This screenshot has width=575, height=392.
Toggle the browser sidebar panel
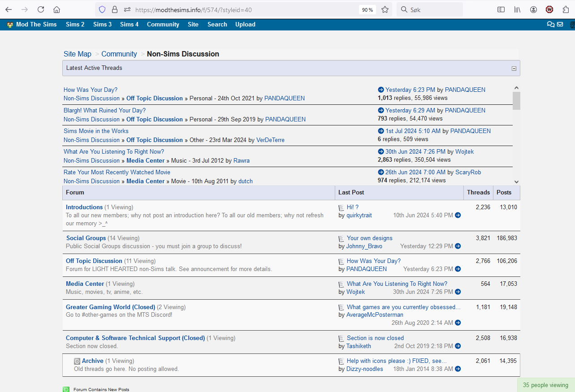[x=501, y=9]
